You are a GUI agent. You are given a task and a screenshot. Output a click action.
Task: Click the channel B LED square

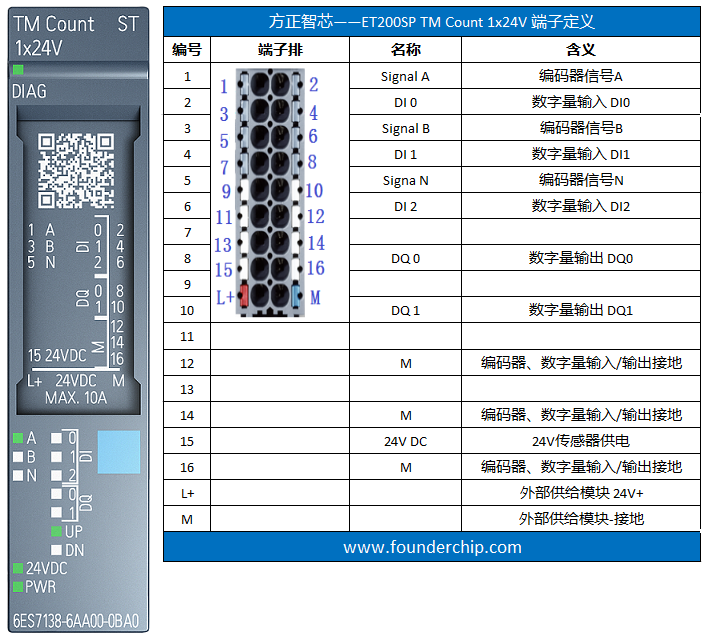[x=19, y=457]
